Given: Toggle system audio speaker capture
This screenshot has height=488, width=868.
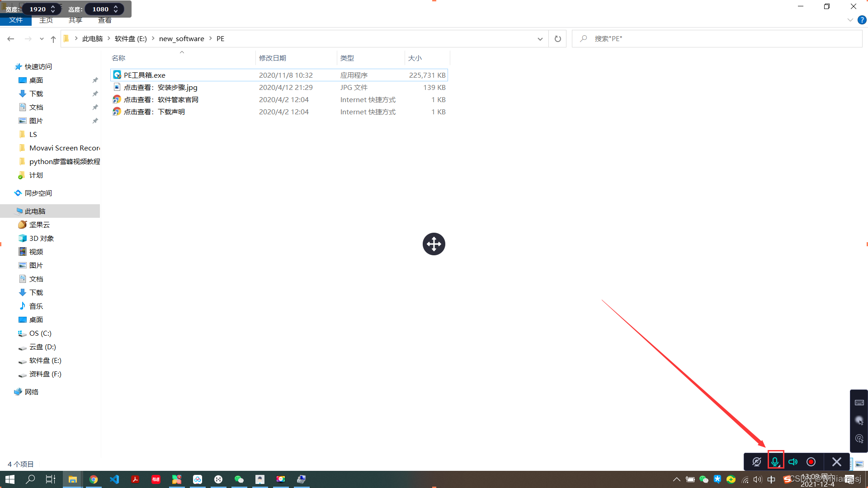Looking at the screenshot, I should 793,462.
